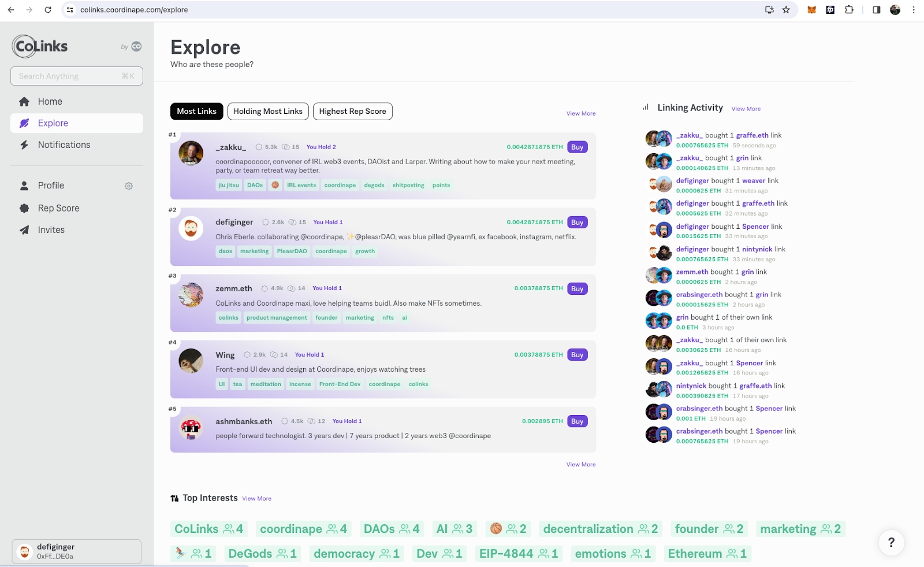
Task: Buy a link for ashmbanks.eth
Action: click(x=577, y=421)
